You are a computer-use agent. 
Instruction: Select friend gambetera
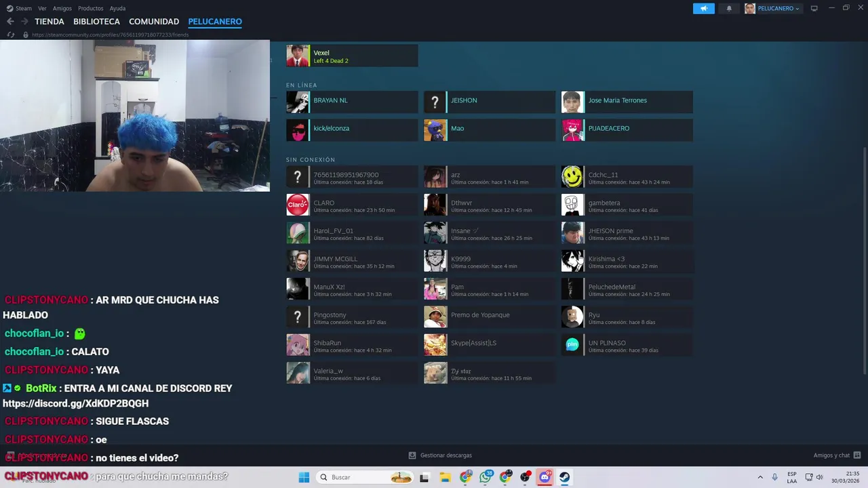tap(627, 205)
